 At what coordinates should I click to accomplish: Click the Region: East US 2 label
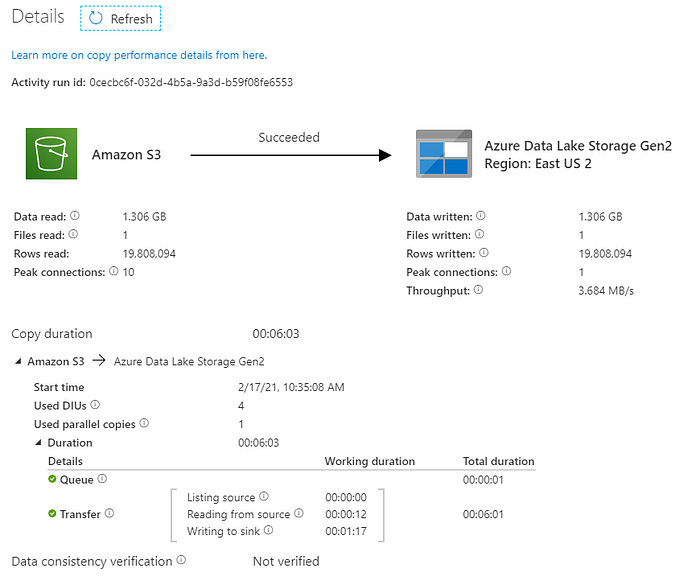click(x=538, y=164)
